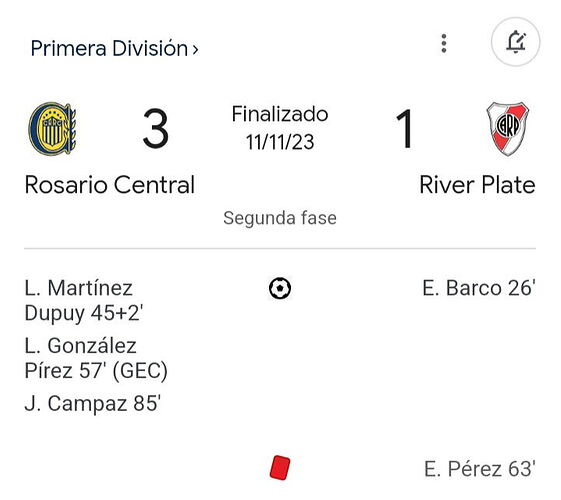The width and height of the screenshot is (561, 500).
Task: Click the River Plate club crest
Action: click(x=508, y=129)
